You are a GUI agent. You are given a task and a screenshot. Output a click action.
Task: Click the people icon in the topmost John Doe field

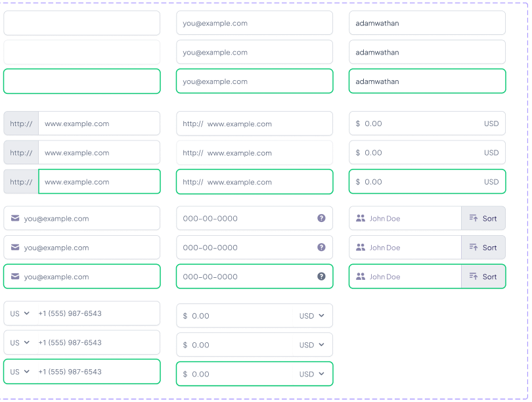coord(361,218)
